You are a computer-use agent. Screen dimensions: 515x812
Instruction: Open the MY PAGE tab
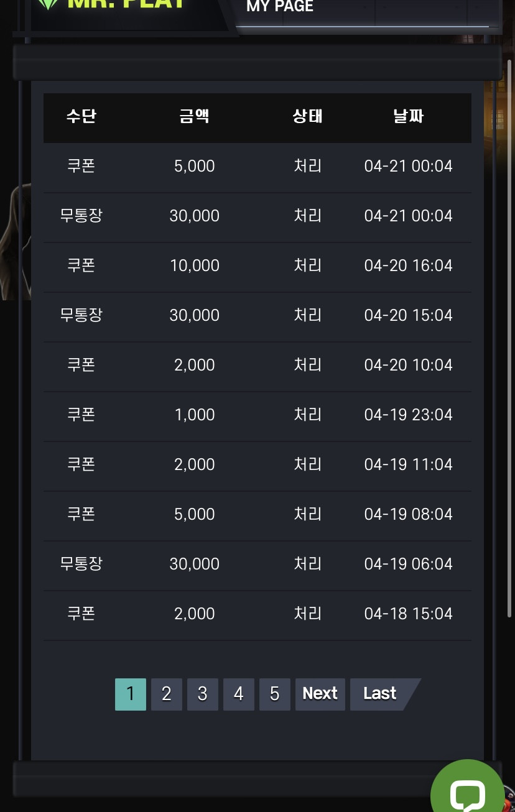(280, 7)
